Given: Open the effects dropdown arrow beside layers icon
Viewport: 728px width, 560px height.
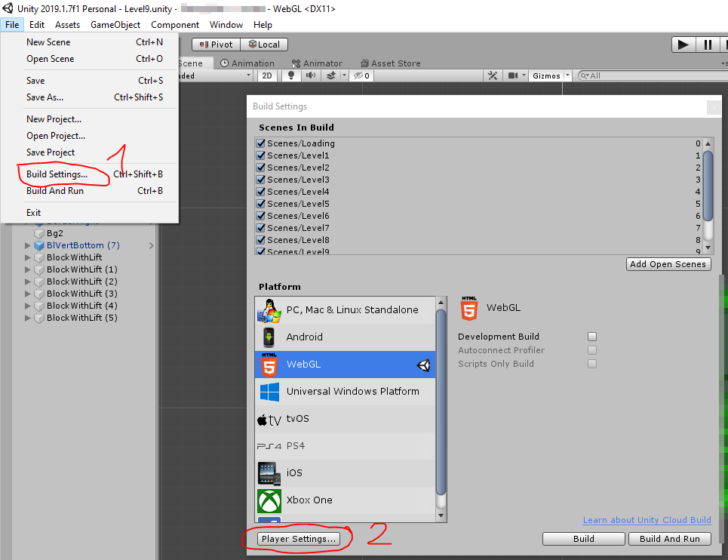Looking at the screenshot, I should click(344, 75).
